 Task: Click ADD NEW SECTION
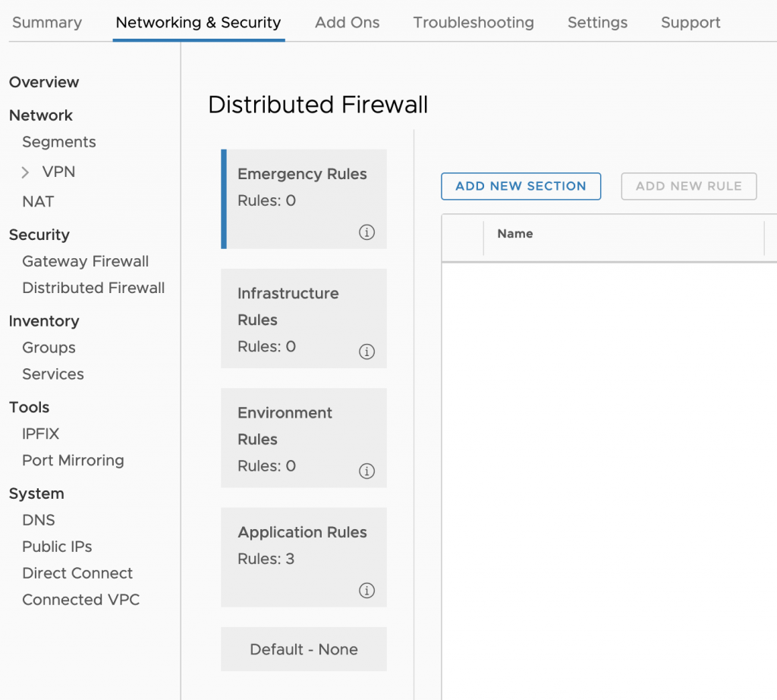point(521,186)
